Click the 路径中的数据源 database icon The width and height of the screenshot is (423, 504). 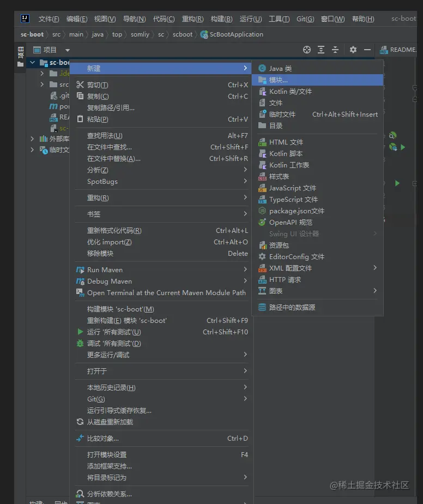(262, 307)
